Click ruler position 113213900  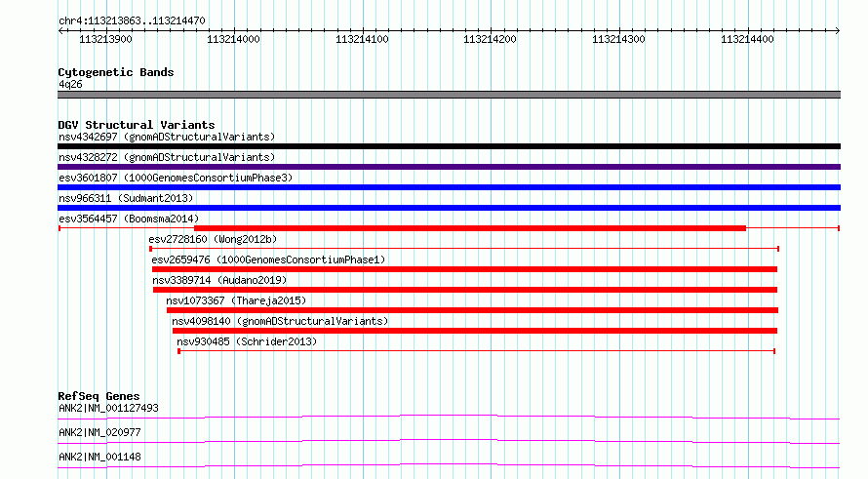point(105,39)
